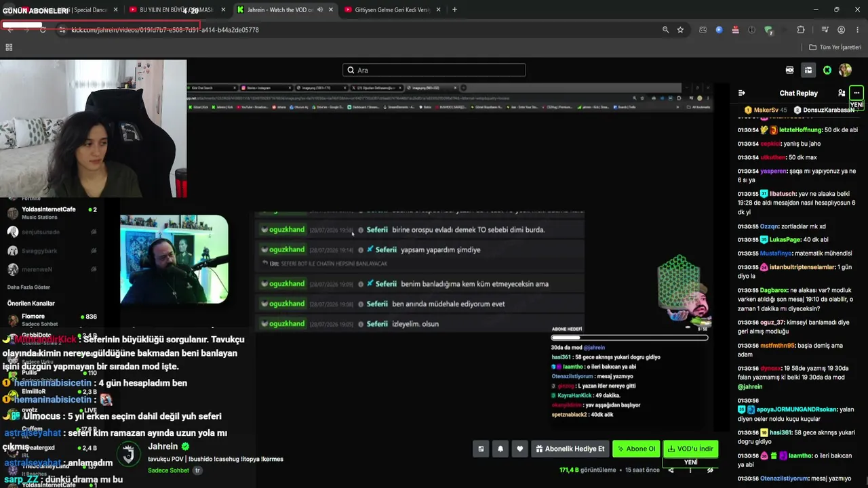The image size is (868, 488).
Task: Click MakerSv top gifter entry
Action: pos(766,110)
